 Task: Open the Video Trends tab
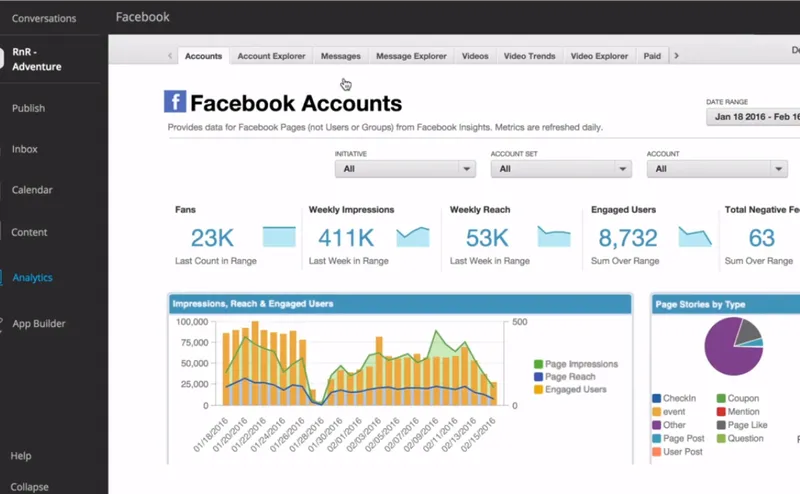pos(530,56)
